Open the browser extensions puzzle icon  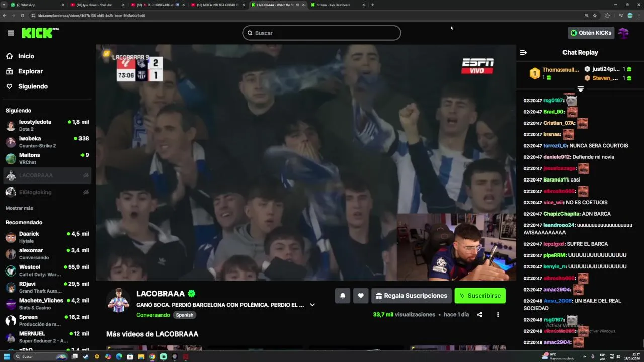(x=607, y=16)
